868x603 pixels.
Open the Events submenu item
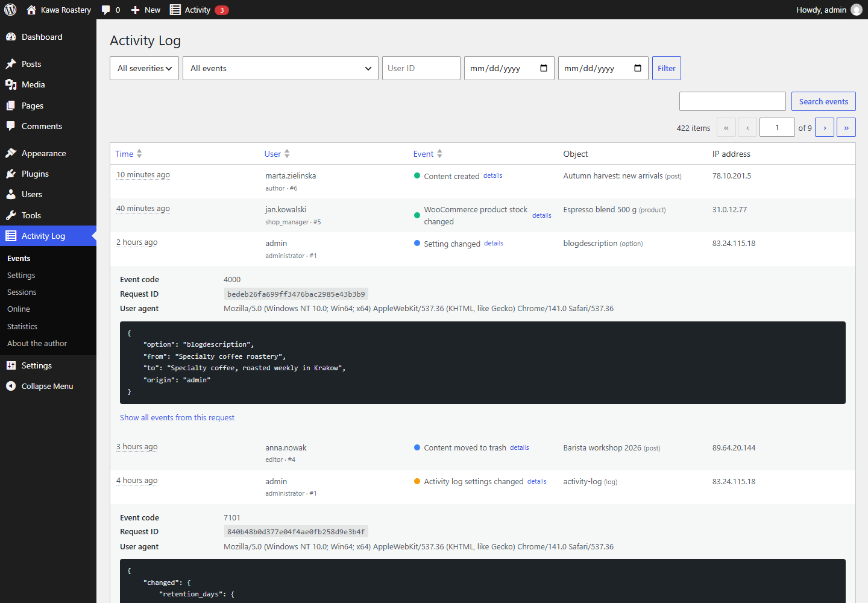[x=19, y=258]
